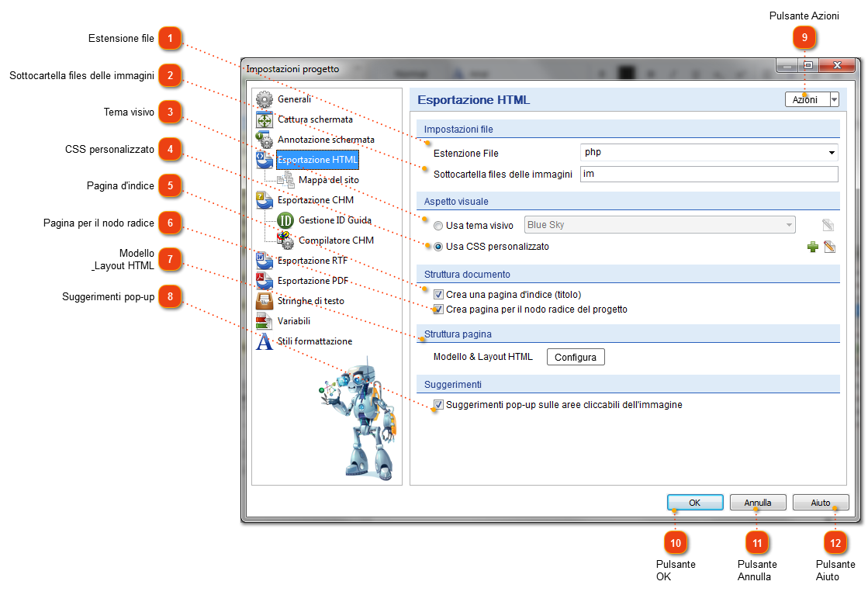Select Mappa del sito in the tree

pos(328,180)
